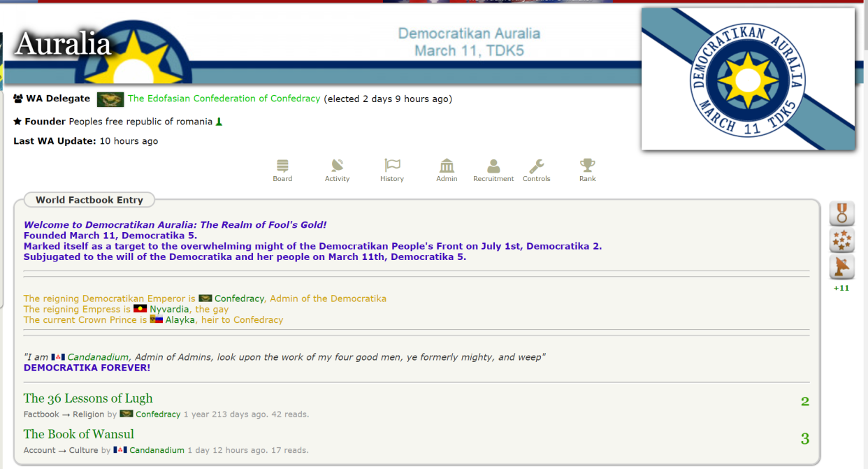Open the Admin building icon
868x469 pixels.
(x=447, y=170)
